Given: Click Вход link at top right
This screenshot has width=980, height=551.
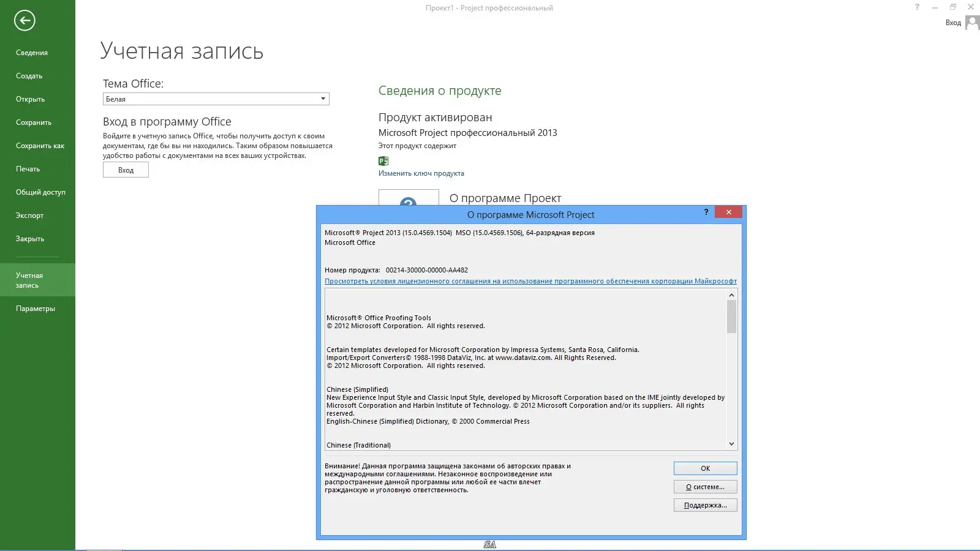Looking at the screenshot, I should [953, 23].
